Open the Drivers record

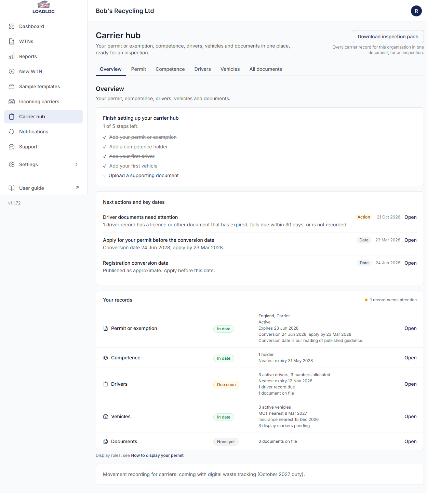coord(410,384)
